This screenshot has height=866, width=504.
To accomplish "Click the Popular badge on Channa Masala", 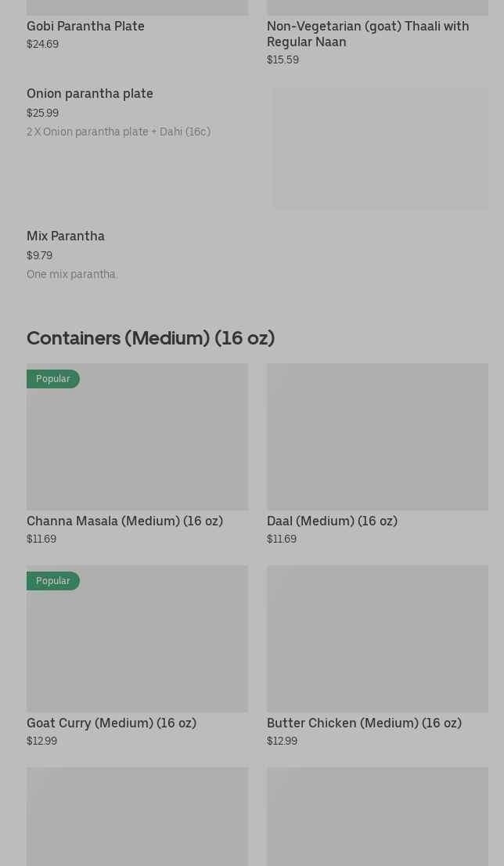I will (53, 379).
